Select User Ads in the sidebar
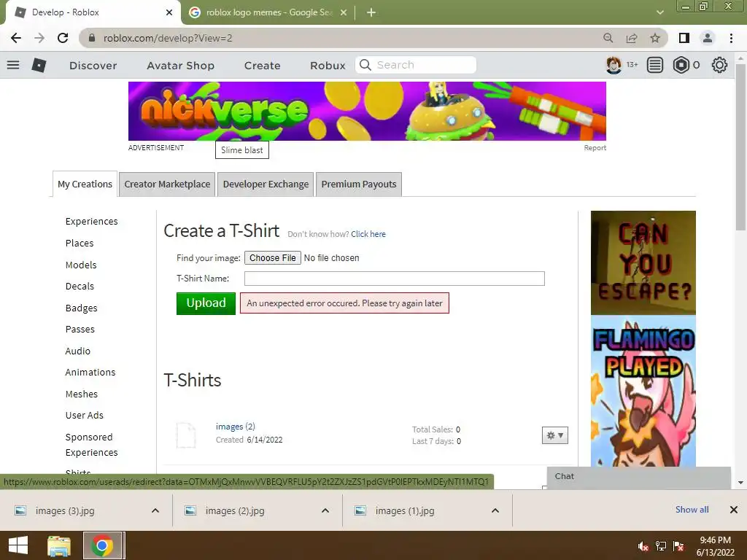 (x=85, y=415)
